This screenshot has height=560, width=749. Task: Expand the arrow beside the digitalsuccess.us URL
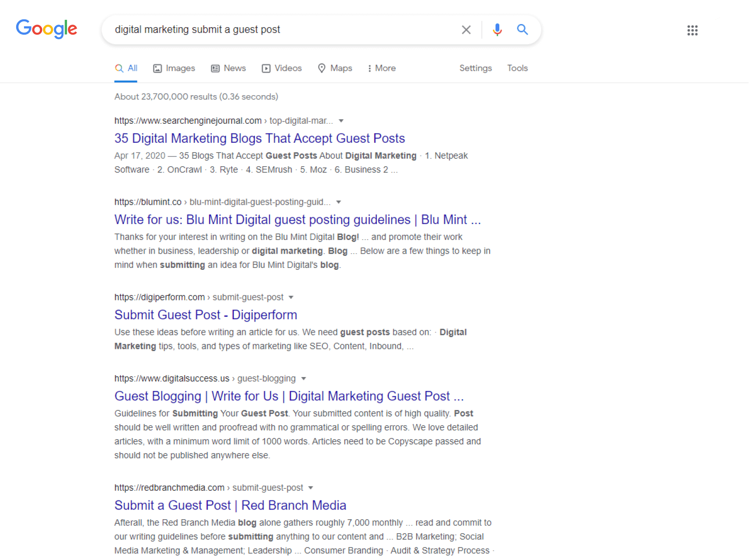303,379
